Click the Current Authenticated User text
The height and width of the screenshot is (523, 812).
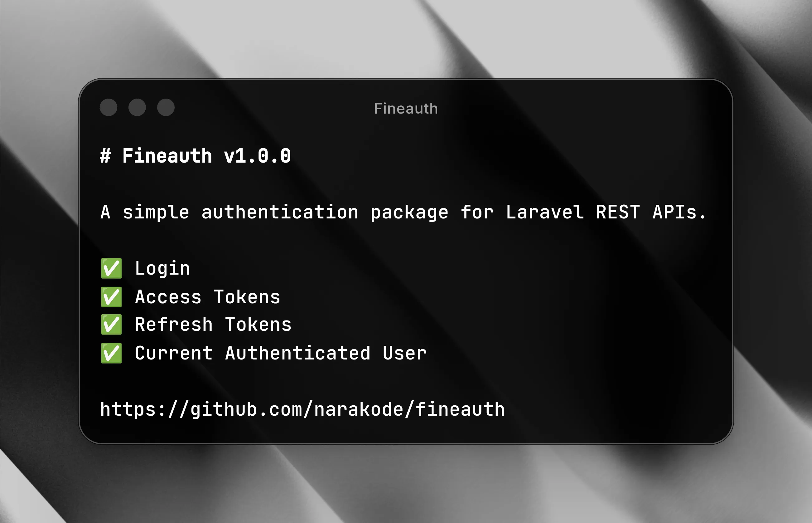pos(281,353)
